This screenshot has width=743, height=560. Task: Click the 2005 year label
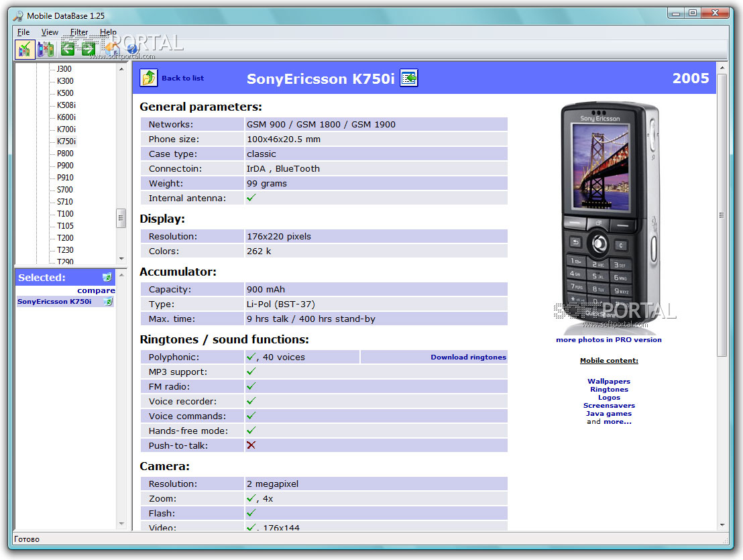coord(691,78)
